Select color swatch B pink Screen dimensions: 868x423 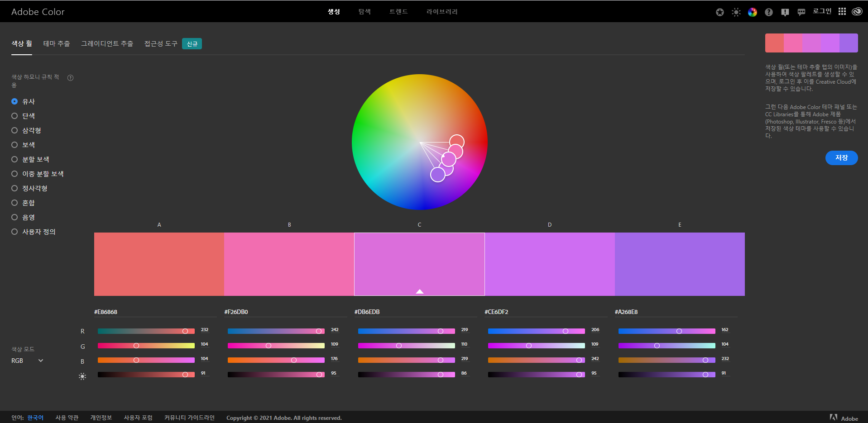[289, 264]
